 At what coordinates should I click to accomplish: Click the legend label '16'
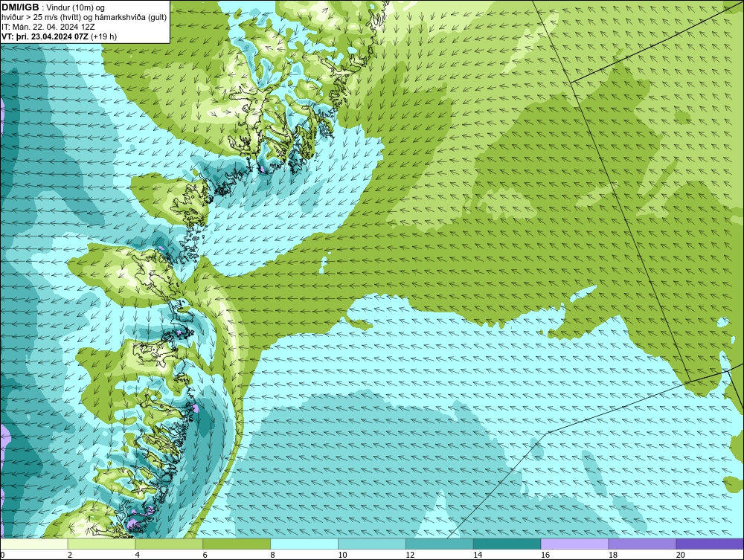(545, 555)
